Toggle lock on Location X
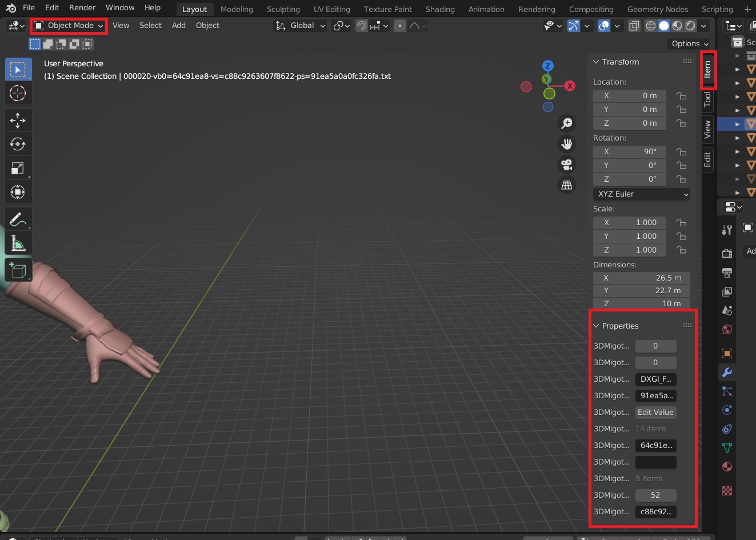 [x=681, y=95]
